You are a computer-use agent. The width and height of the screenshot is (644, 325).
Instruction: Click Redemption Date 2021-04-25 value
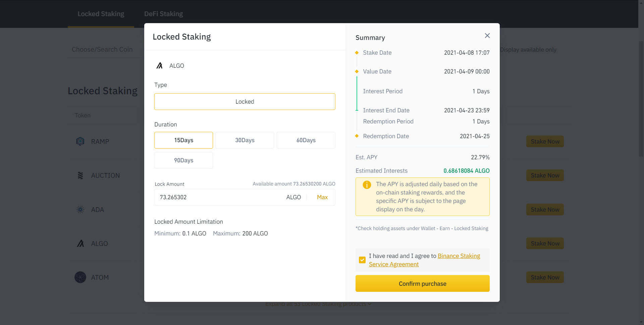tap(475, 136)
